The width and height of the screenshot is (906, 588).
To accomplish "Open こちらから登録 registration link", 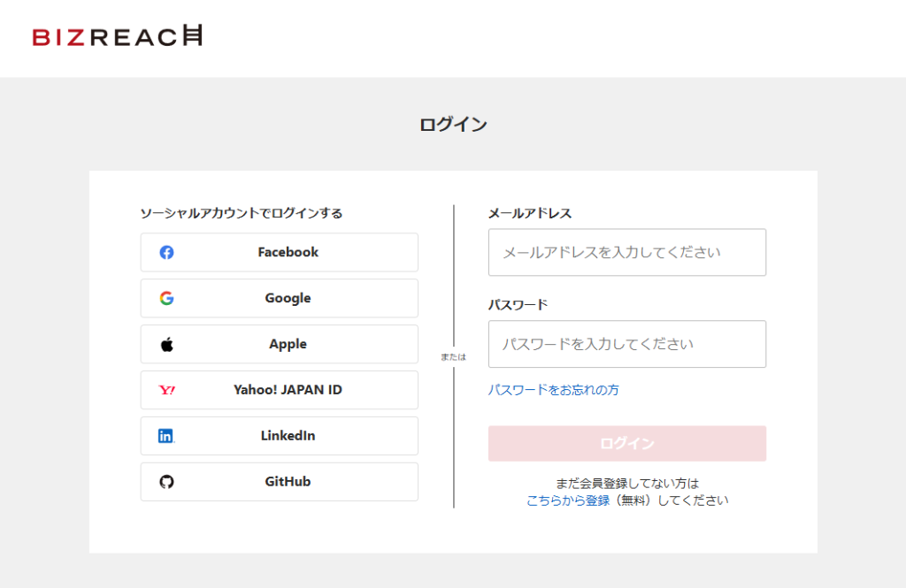I will 568,500.
